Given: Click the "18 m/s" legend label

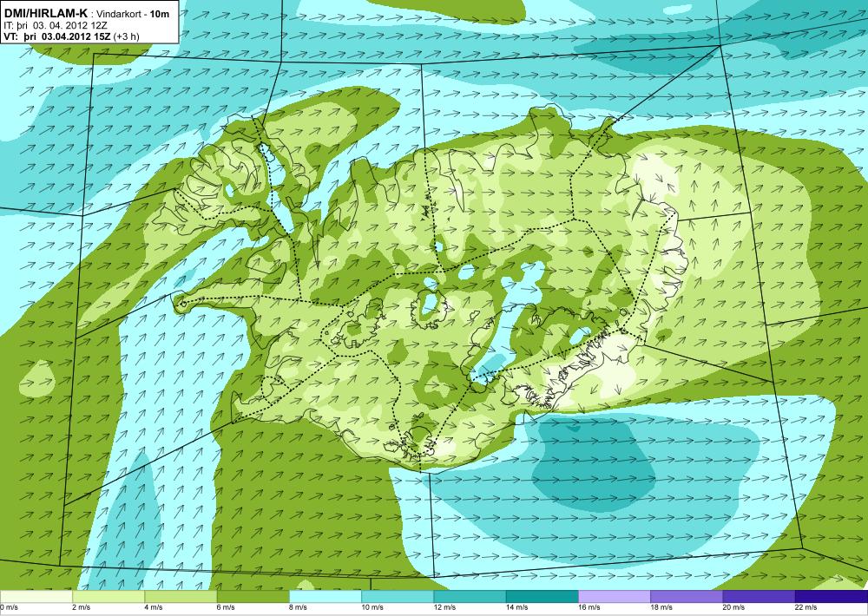Looking at the screenshot, I should pos(661,607).
